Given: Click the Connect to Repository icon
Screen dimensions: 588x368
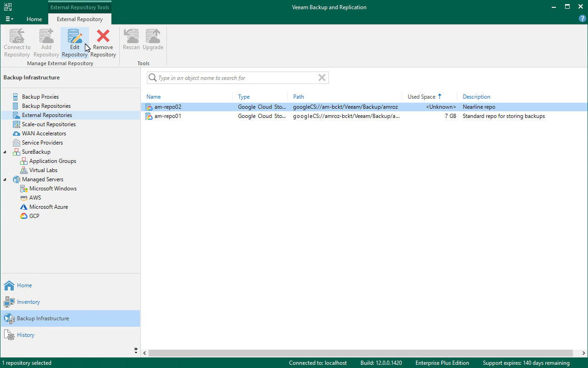Looking at the screenshot, I should tap(17, 36).
